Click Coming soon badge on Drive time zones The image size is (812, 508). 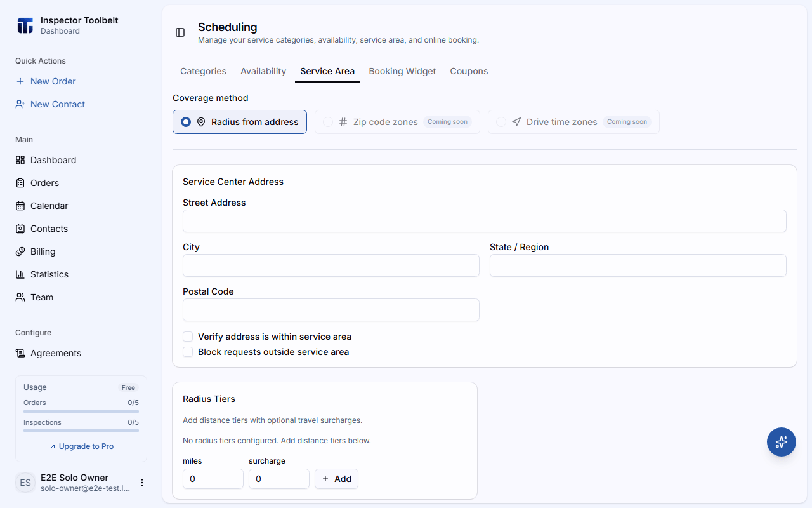(627, 122)
